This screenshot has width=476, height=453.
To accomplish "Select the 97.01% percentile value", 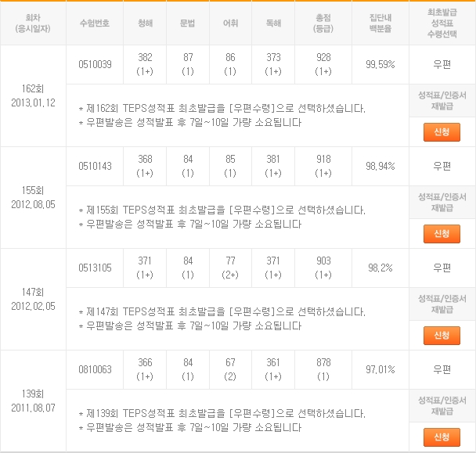I will (x=380, y=369).
